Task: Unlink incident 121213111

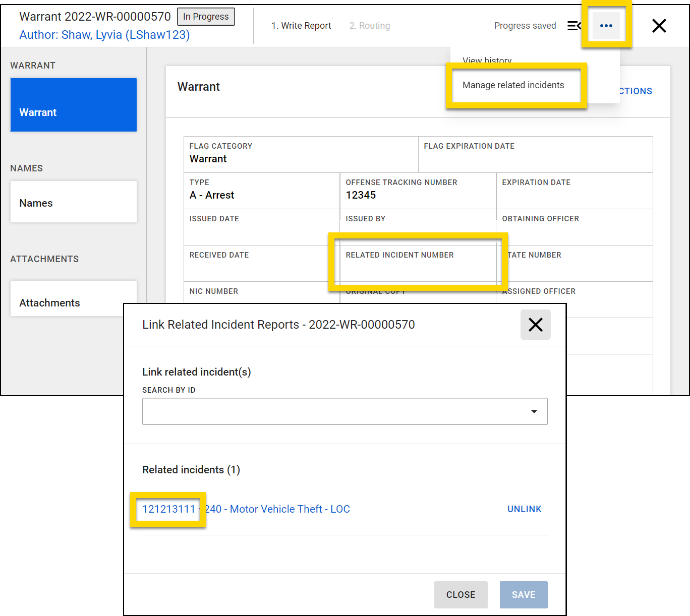Action: tap(524, 509)
